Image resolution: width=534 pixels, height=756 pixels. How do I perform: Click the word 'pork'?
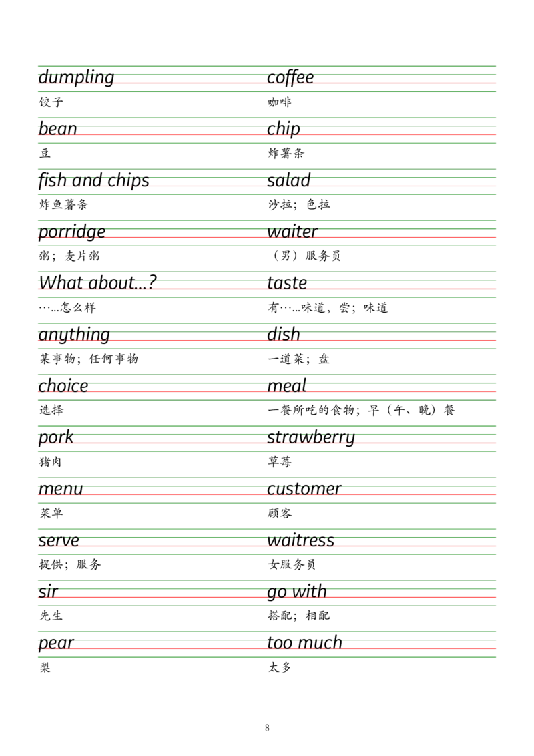pyautogui.click(x=56, y=438)
